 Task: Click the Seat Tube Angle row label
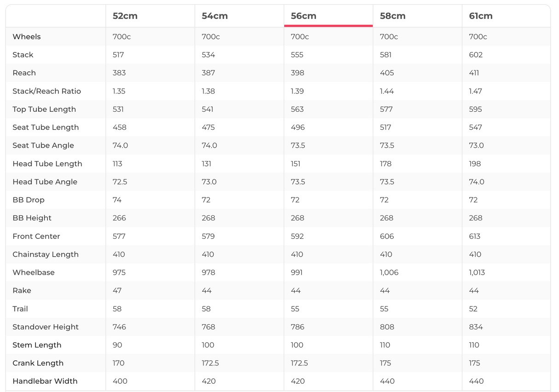click(x=43, y=145)
